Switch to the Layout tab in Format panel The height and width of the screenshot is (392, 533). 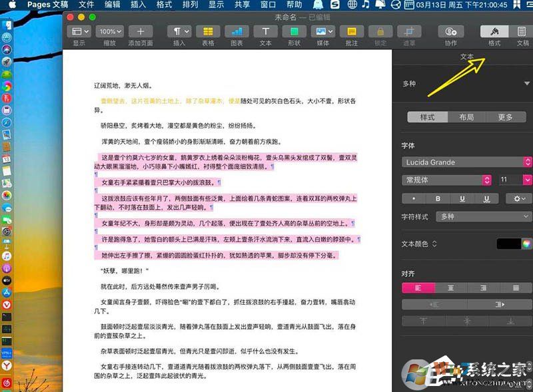(x=466, y=117)
